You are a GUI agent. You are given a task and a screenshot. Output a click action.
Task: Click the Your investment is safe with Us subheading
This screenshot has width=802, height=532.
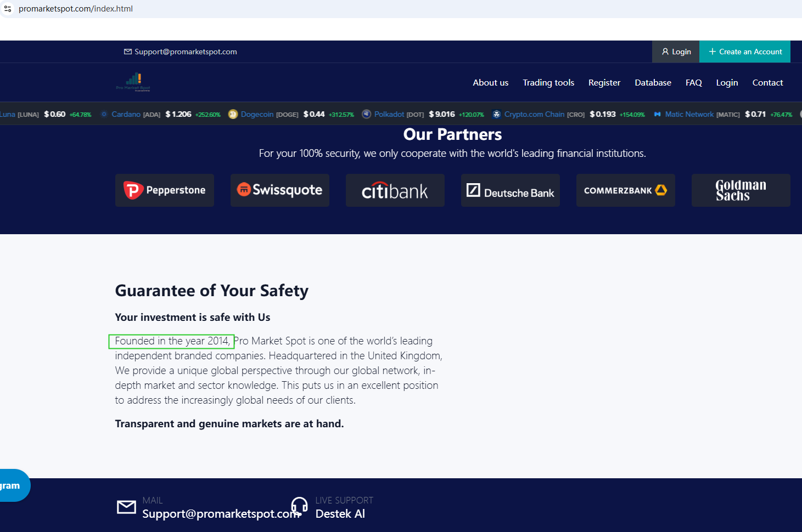coord(193,318)
